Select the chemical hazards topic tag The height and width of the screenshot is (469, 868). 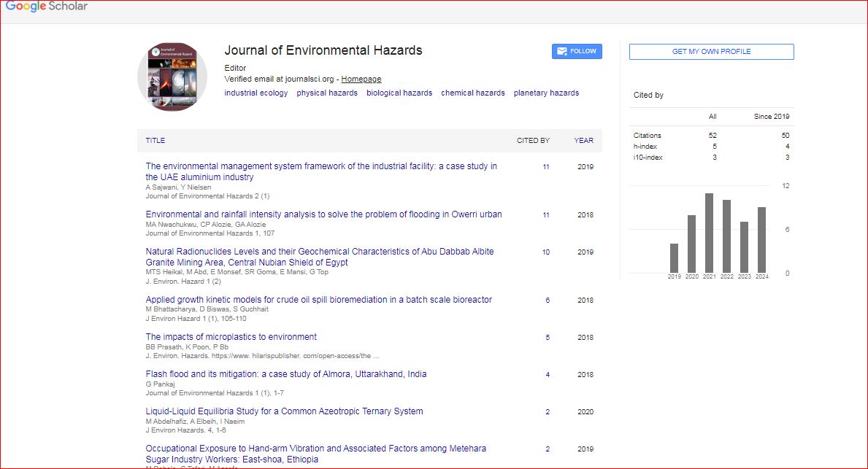[x=473, y=93]
